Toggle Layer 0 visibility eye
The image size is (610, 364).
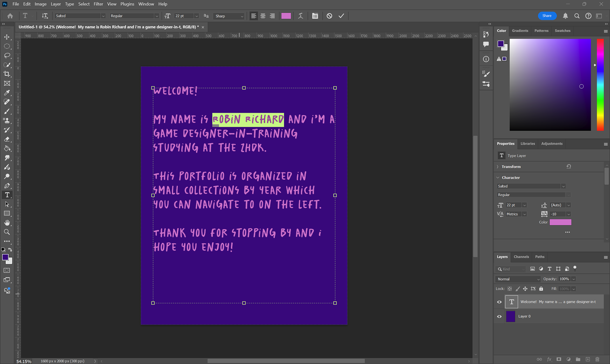[499, 317]
